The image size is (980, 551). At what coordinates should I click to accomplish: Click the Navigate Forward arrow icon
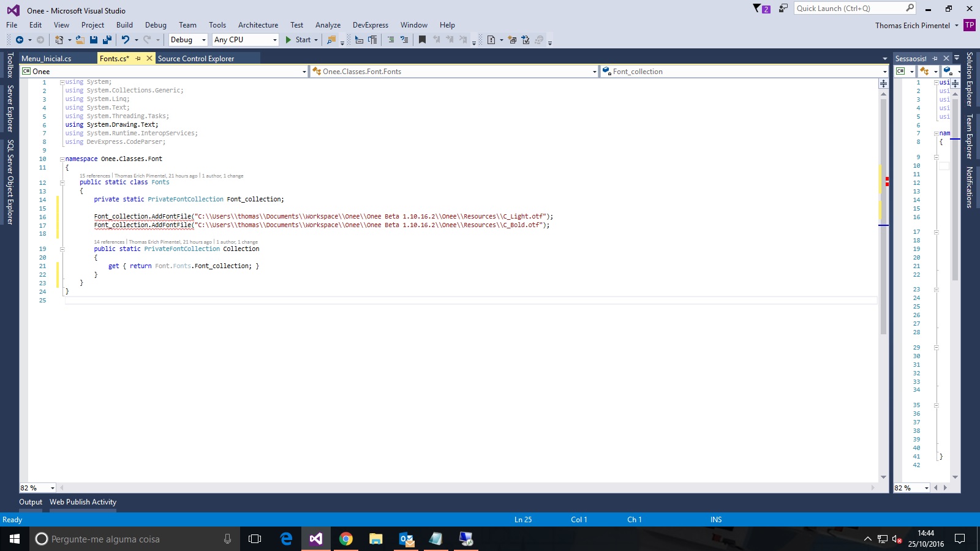(40, 40)
